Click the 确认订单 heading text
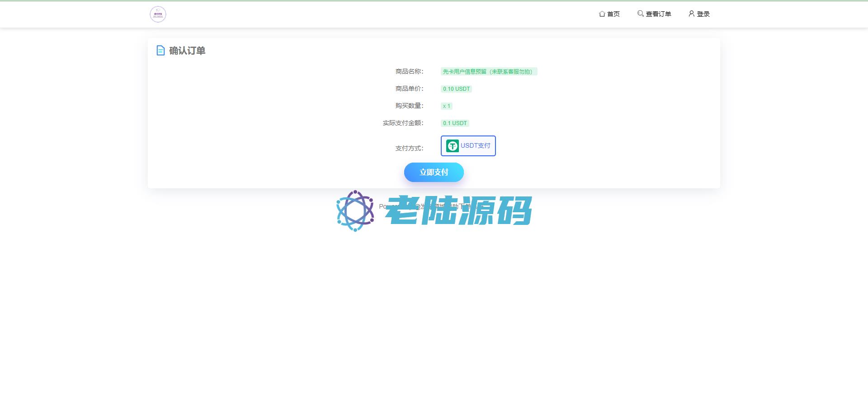 tap(187, 51)
